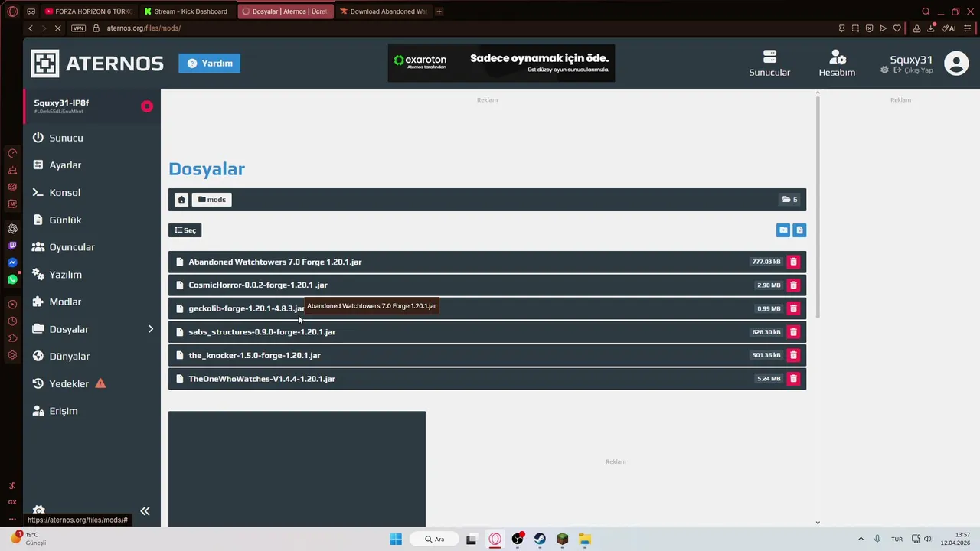Switch to the FORZA HORIZON 6 tab

[x=89, y=11]
